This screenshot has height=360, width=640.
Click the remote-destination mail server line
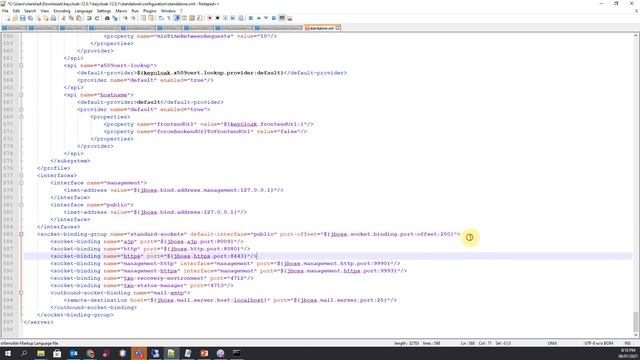pos(230,300)
